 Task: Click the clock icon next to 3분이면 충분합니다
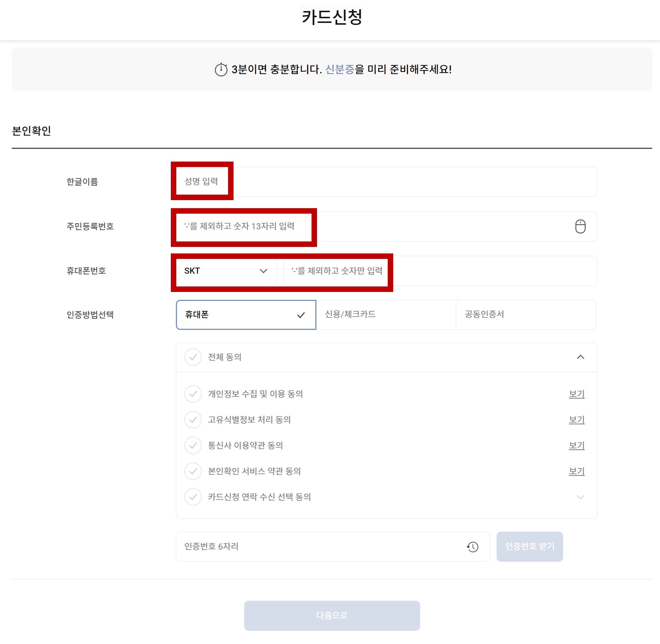(221, 69)
